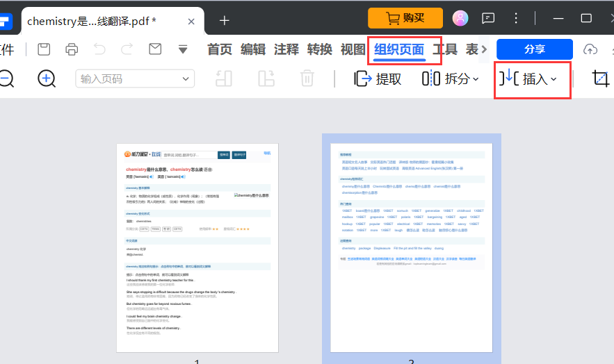Viewport: 614px width, 364px height.
Task: Open the 视图 tab
Action: pos(353,49)
